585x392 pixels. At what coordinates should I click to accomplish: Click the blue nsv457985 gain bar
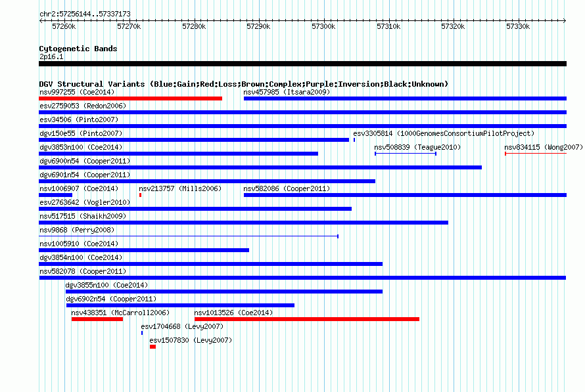pyautogui.click(x=405, y=98)
